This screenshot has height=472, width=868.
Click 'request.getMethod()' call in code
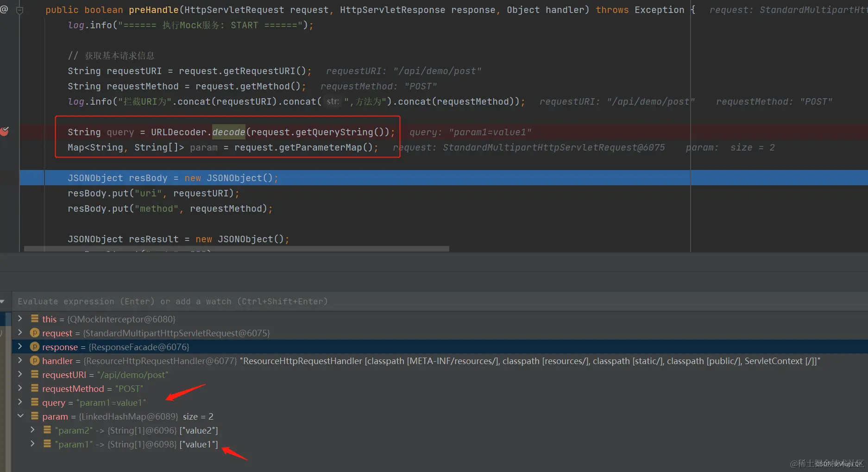(x=248, y=86)
